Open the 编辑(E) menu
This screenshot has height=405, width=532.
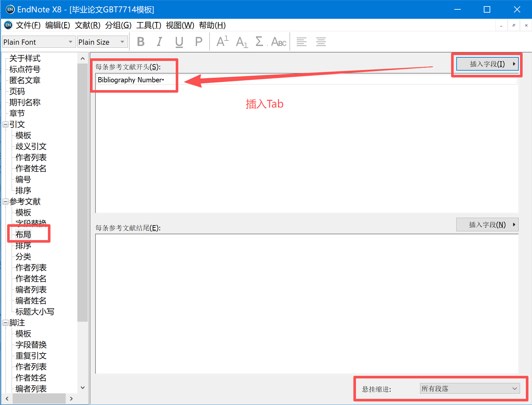[x=58, y=25]
